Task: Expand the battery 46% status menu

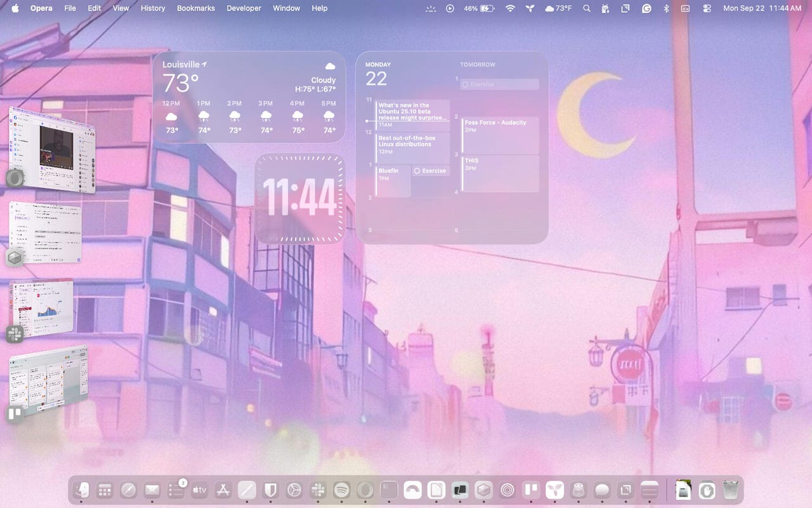Action: pos(479,8)
